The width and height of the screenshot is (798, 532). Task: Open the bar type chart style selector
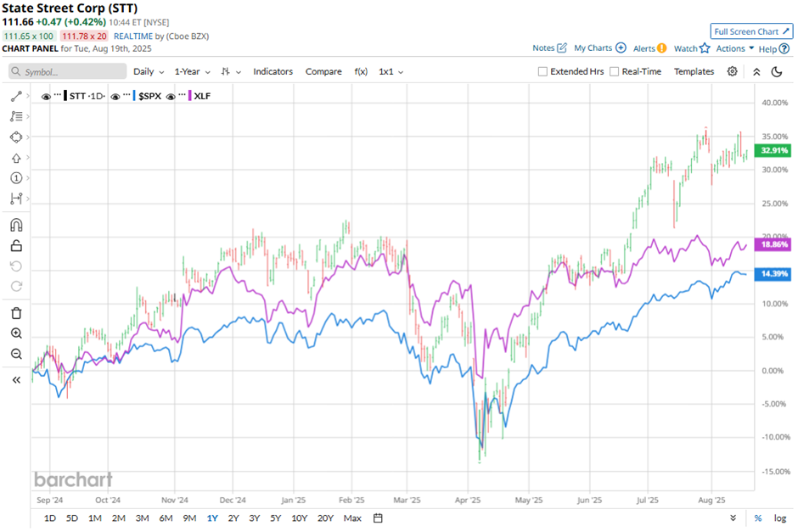(231, 72)
